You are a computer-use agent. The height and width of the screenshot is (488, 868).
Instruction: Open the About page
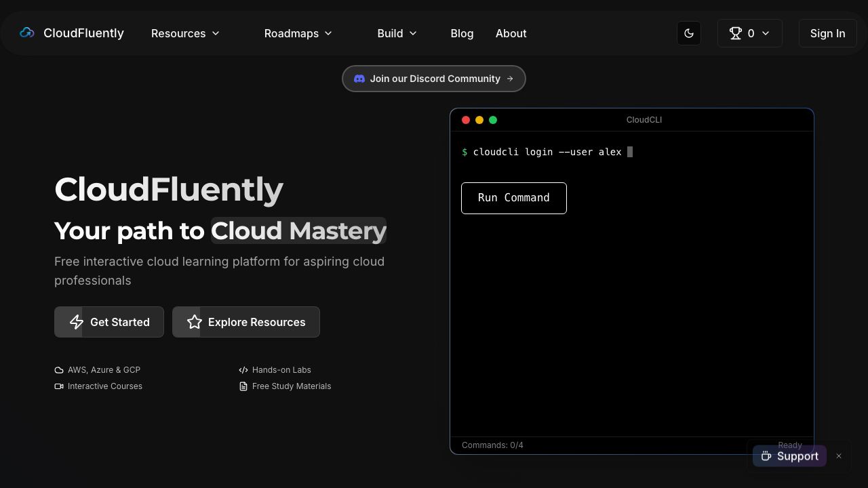[x=511, y=33]
